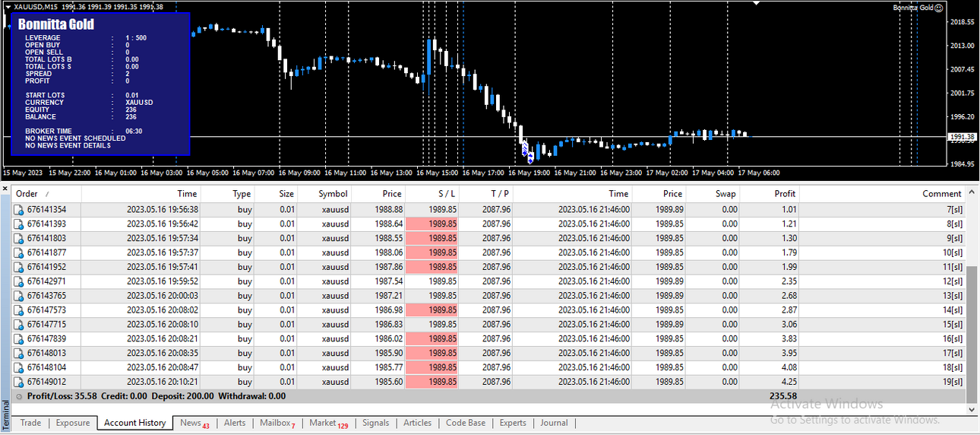Sort by the S / L column header
980x435 pixels.
pos(432,194)
